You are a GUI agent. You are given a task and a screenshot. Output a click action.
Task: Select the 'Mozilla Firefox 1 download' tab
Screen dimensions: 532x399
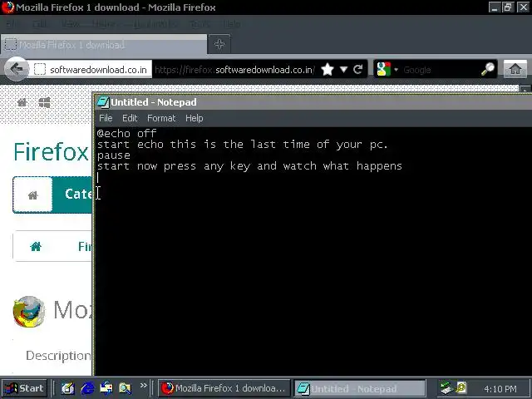[103, 44]
